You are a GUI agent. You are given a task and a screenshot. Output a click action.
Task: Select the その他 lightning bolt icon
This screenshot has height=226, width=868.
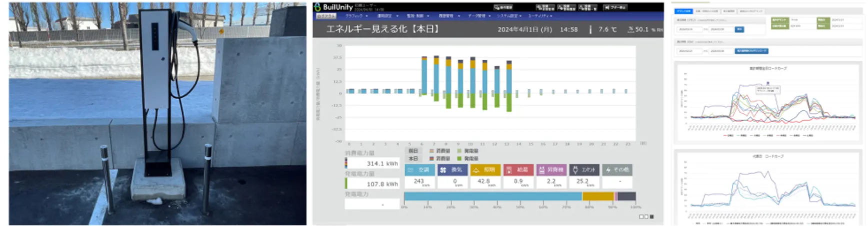[x=608, y=170]
